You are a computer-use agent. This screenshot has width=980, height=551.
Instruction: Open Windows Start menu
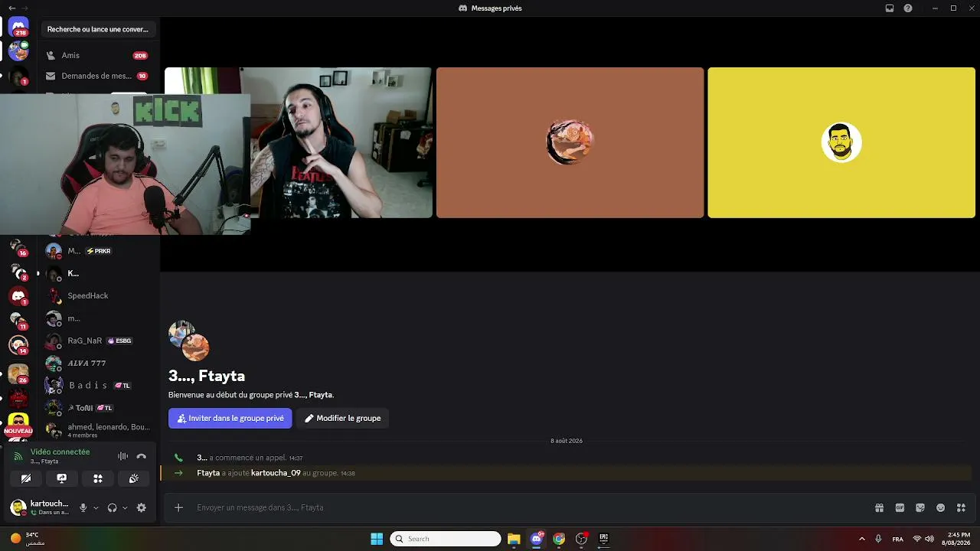377,539
